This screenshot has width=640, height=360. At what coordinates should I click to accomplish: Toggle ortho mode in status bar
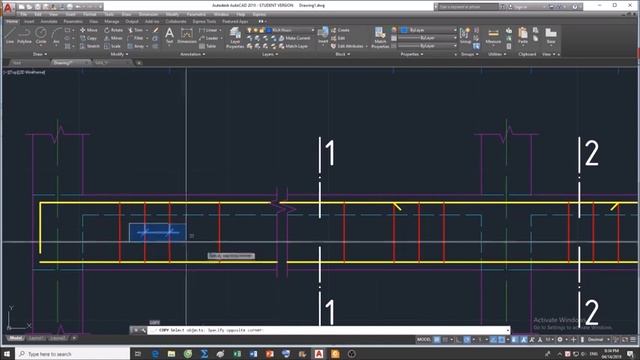(x=458, y=340)
